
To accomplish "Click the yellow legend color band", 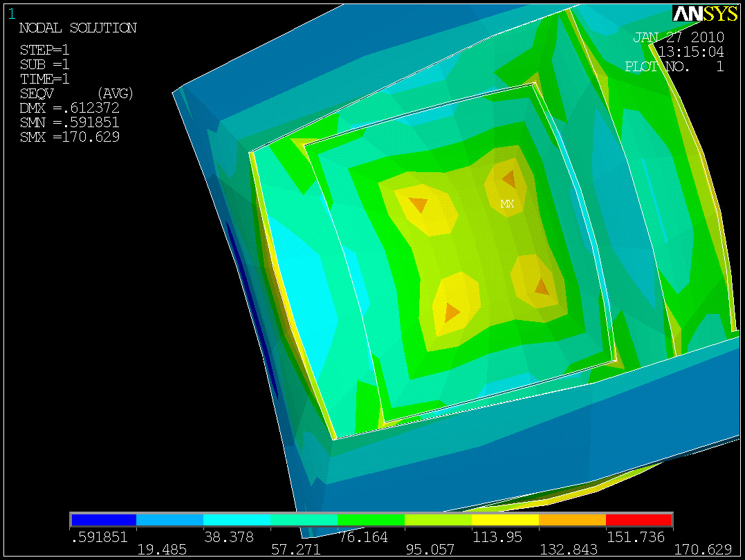I will 506,520.
